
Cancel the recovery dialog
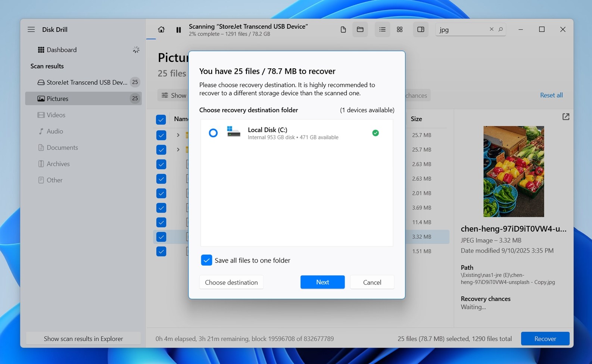click(372, 282)
